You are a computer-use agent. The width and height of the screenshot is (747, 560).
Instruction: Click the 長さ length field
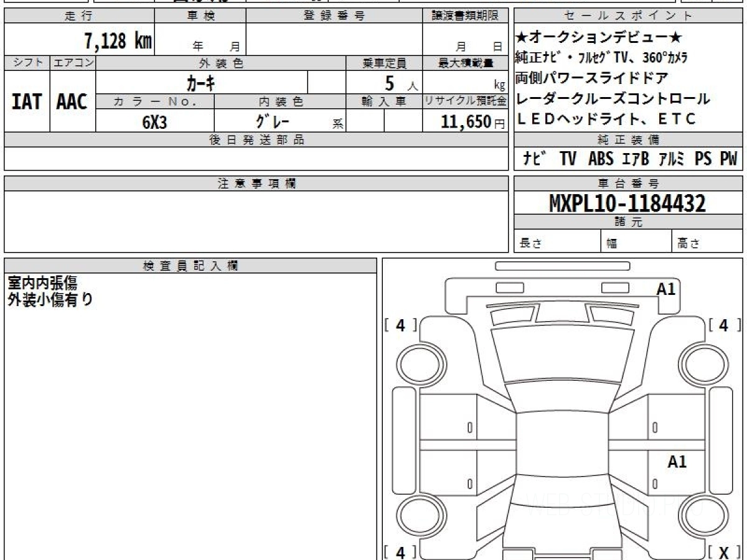[x=557, y=241]
